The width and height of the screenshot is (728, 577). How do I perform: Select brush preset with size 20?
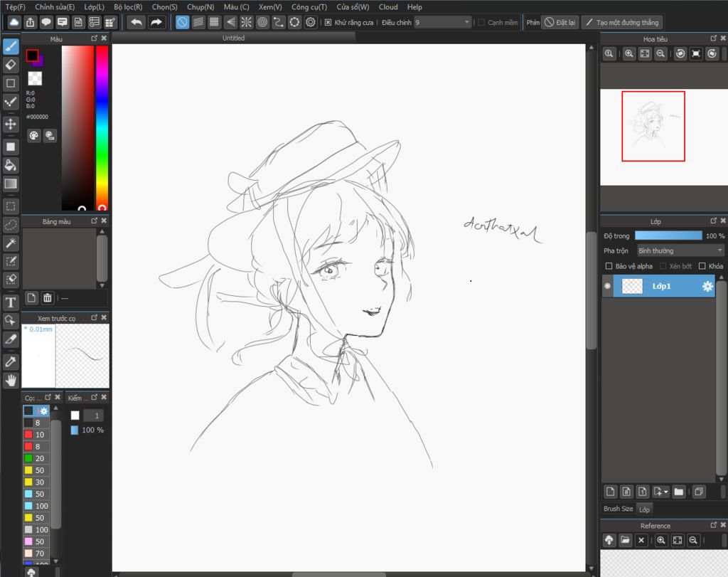(x=36, y=458)
